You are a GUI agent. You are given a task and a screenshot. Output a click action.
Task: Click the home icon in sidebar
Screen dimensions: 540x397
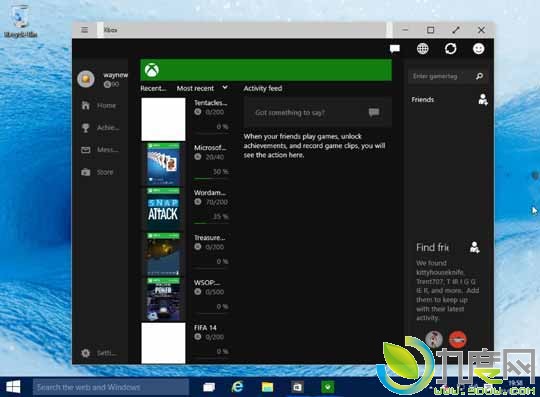point(85,105)
